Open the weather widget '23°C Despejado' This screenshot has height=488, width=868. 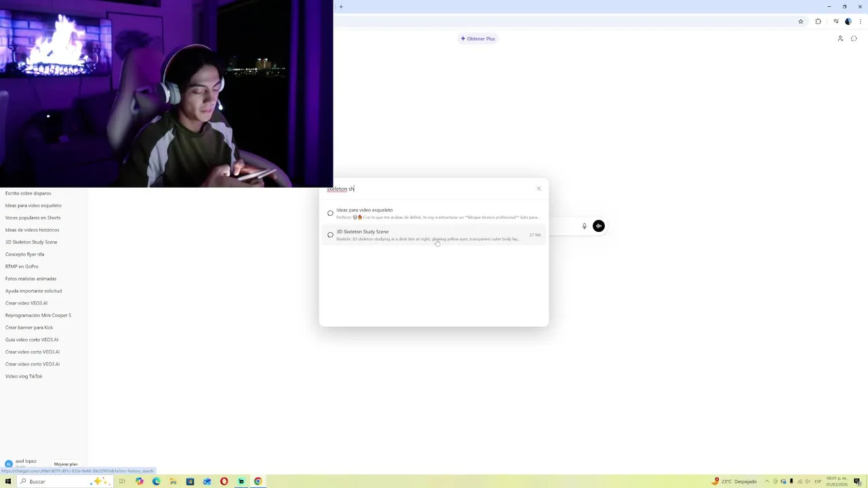click(734, 481)
